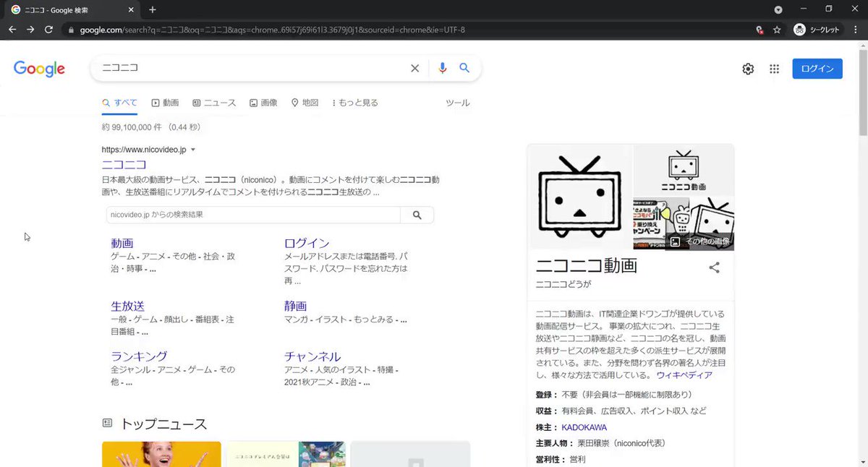Expand the dropdown arrow next to nicovideo.jp URL

pyautogui.click(x=192, y=150)
